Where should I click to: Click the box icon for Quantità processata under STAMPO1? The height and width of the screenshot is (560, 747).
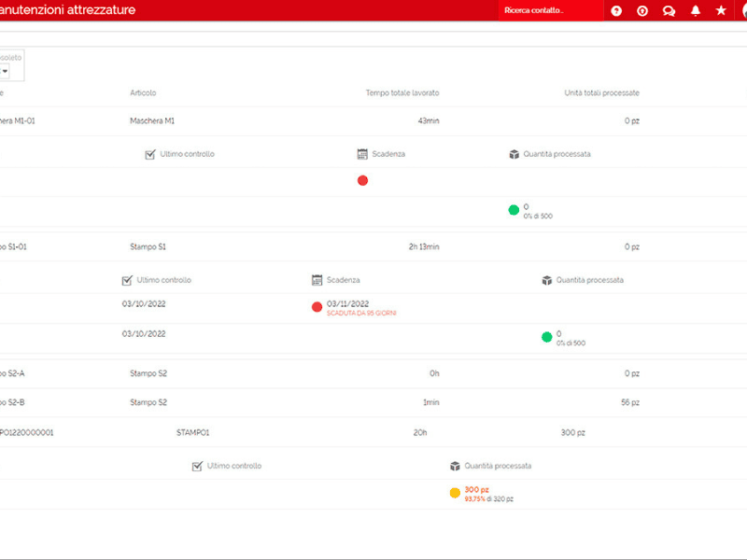click(456, 466)
